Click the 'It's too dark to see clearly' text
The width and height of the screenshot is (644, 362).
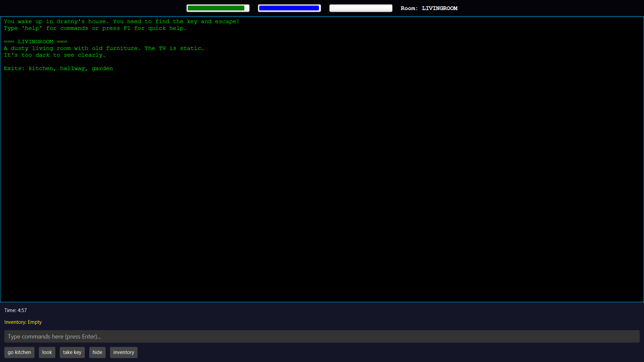[54, 55]
